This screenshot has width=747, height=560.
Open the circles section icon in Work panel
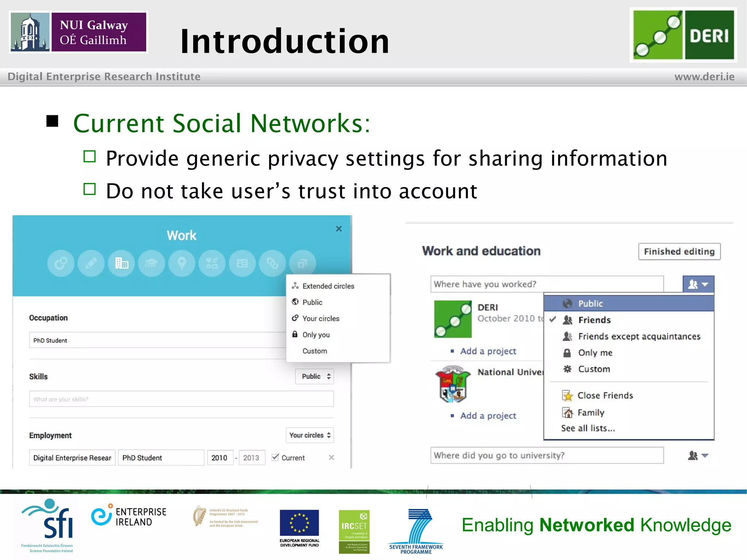tap(61, 263)
